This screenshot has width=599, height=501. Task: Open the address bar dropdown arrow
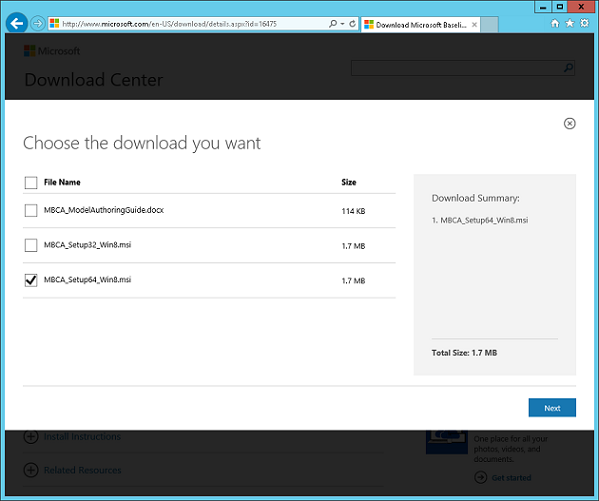pyautogui.click(x=342, y=24)
